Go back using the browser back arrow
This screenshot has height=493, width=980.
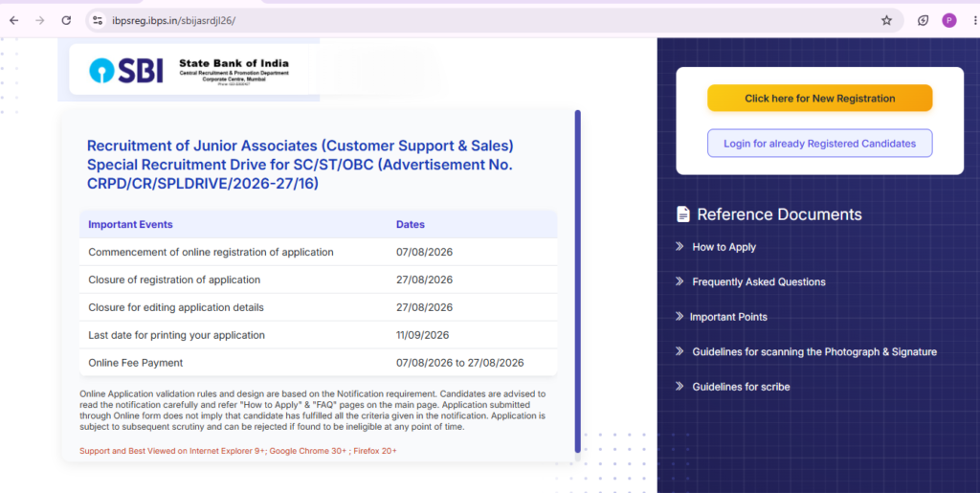click(13, 21)
